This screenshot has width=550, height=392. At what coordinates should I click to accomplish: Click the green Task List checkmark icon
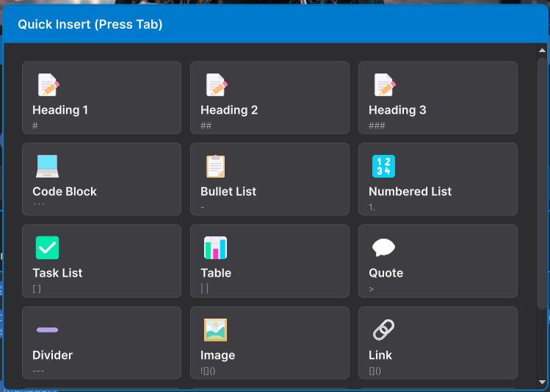tap(48, 248)
